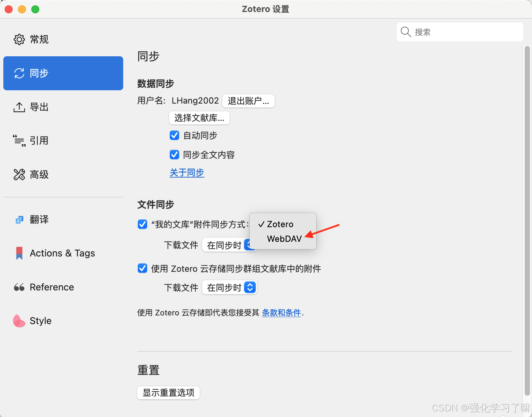532x417 pixels.
Task: Toggle the 同步全文内容 checkbox
Action: pyautogui.click(x=174, y=155)
